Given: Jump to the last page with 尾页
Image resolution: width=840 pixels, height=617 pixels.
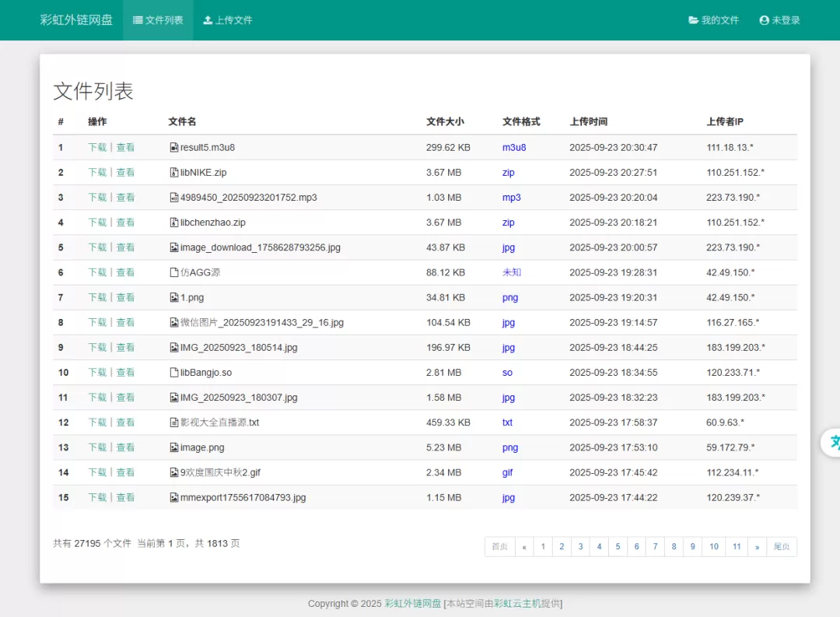Looking at the screenshot, I should 782,547.
